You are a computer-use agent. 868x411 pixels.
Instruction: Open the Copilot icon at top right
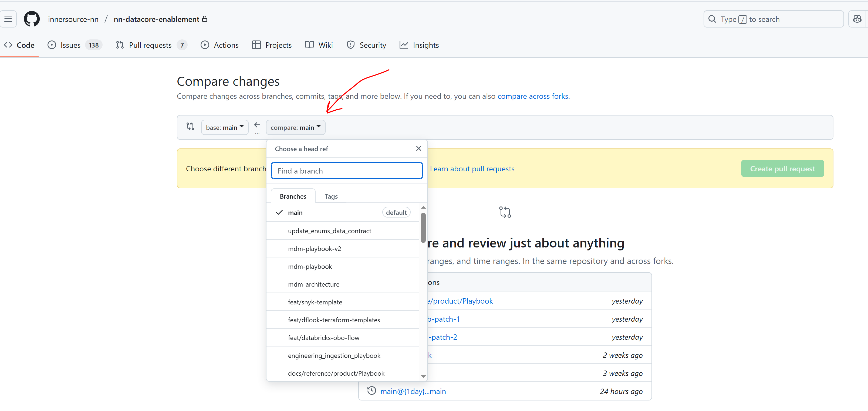coord(857,19)
